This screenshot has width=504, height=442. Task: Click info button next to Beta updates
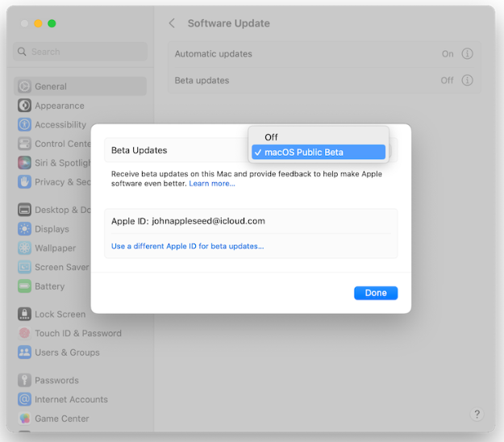[467, 81]
